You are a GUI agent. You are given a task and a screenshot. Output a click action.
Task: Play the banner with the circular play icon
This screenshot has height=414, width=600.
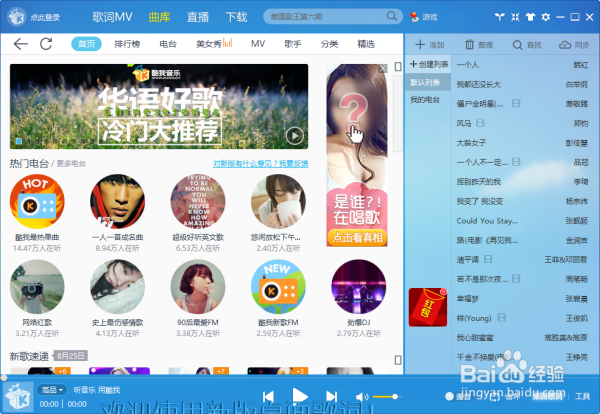295,136
